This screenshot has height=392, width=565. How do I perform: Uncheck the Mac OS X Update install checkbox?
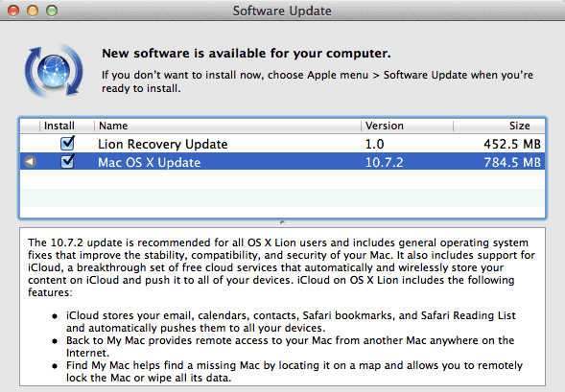pyautogui.click(x=67, y=161)
